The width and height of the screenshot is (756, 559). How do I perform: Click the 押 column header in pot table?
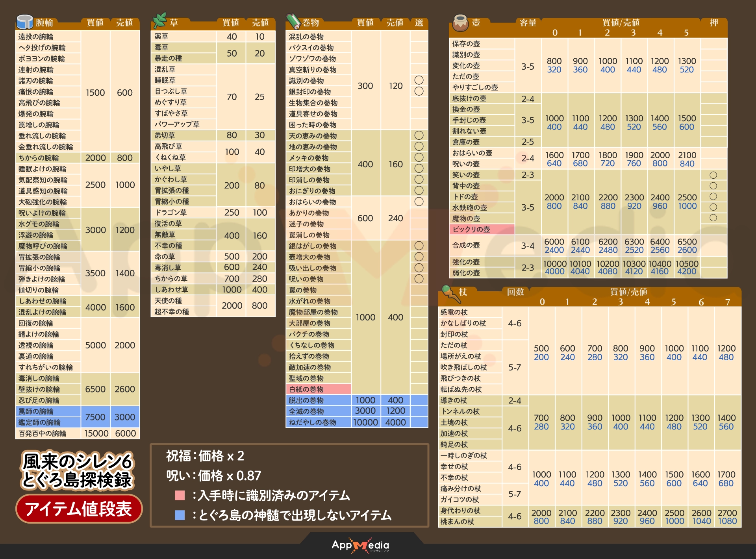pyautogui.click(x=713, y=23)
